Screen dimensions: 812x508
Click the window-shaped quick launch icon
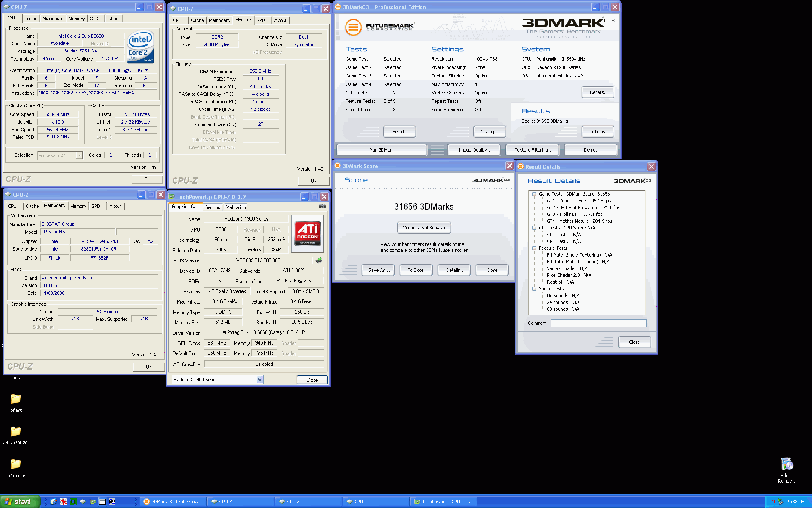pyautogui.click(x=102, y=502)
